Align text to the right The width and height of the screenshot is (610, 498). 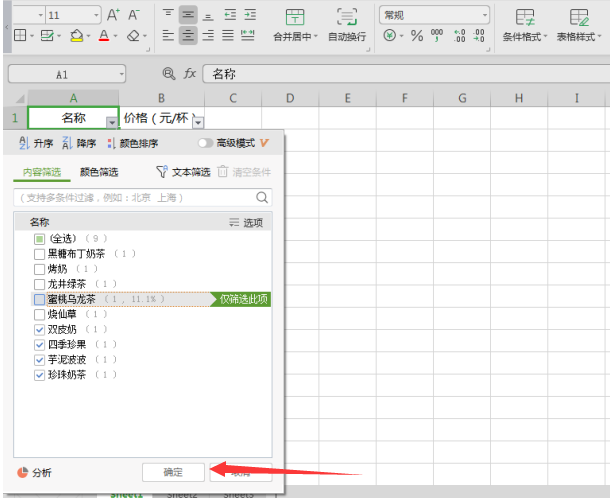pyautogui.click(x=208, y=35)
